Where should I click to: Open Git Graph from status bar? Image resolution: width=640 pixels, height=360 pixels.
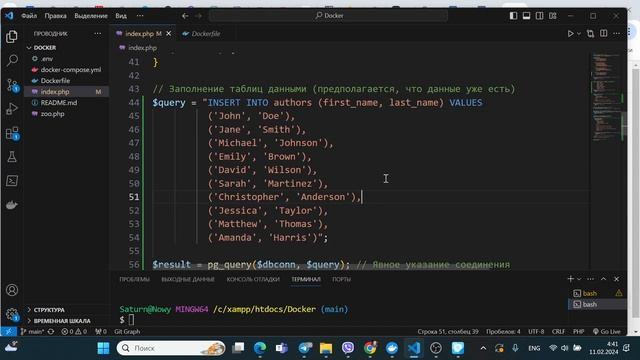127,332
